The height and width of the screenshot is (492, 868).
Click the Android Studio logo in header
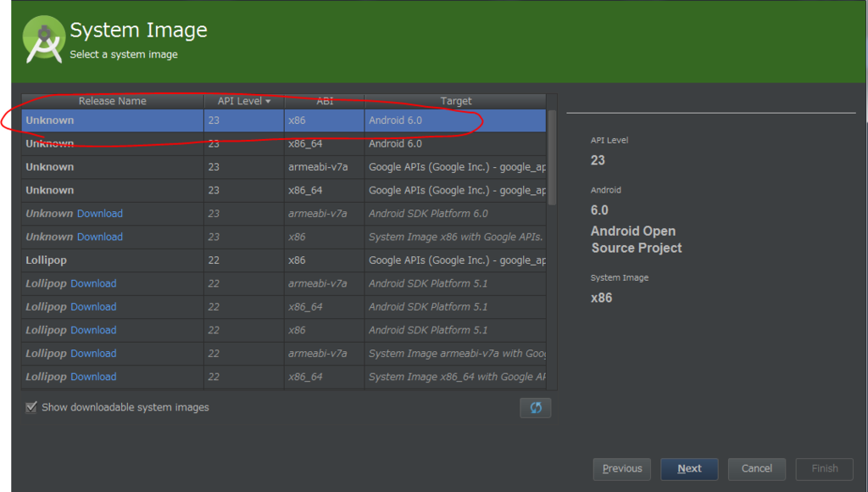[x=44, y=40]
